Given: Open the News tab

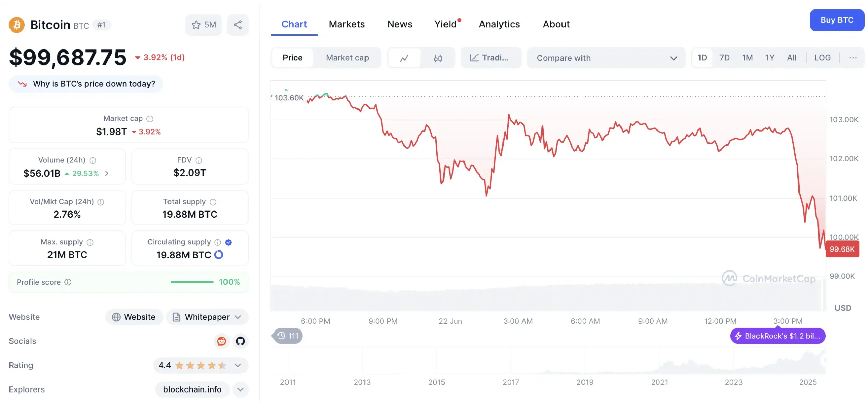Looking at the screenshot, I should pos(400,24).
